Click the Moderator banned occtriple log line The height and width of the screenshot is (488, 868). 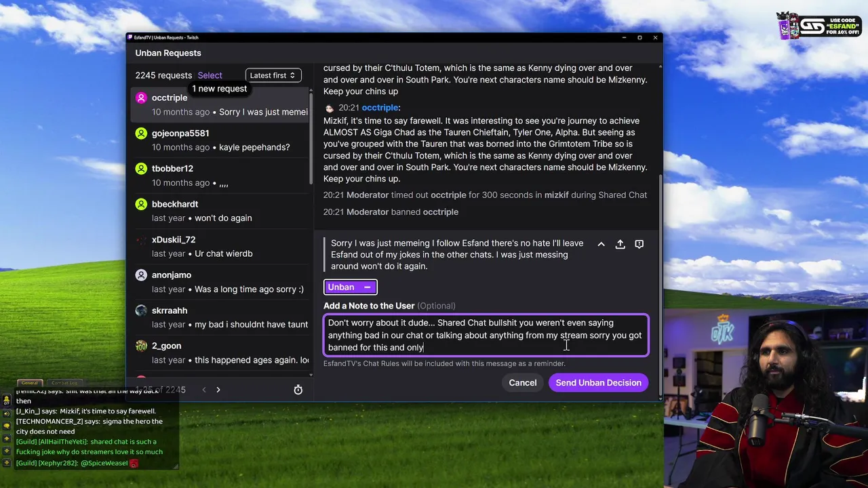click(391, 212)
